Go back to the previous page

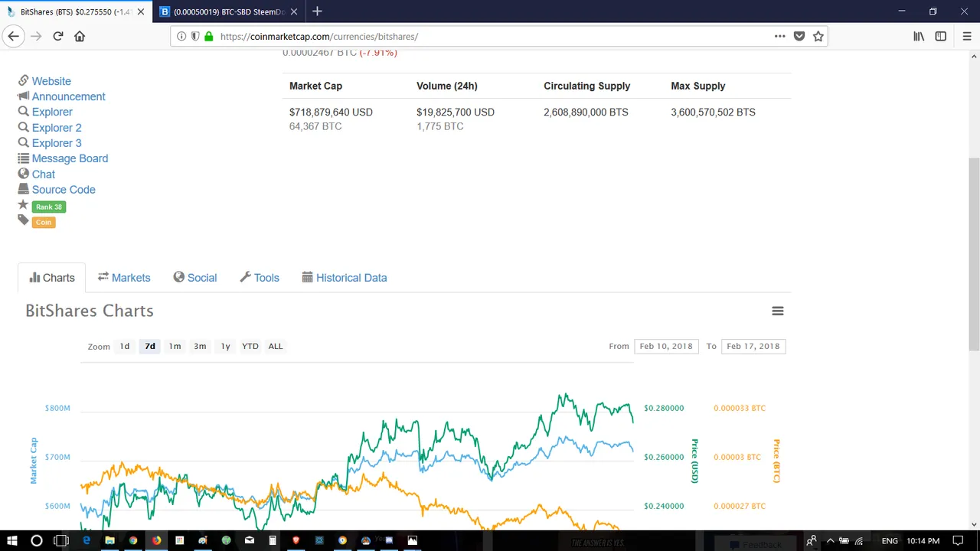13,36
